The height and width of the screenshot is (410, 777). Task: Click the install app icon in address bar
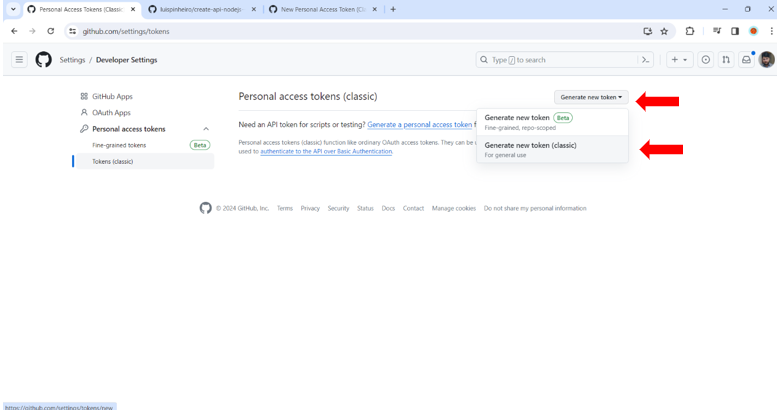[647, 31]
